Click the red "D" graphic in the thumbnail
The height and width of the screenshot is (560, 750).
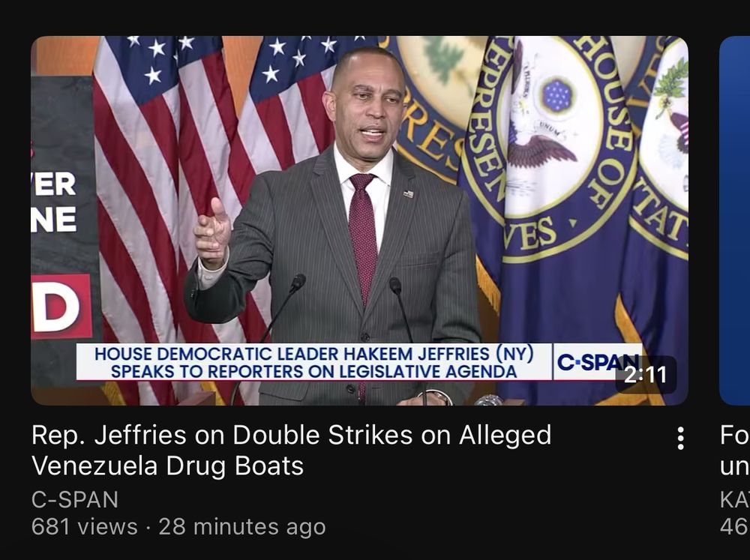point(61,306)
